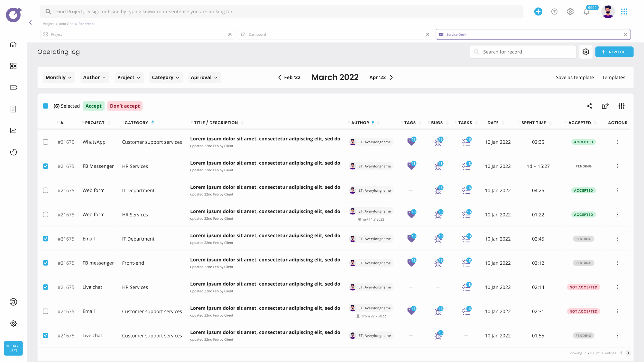Click Save as template
The height and width of the screenshot is (362, 644).
pyautogui.click(x=575, y=77)
